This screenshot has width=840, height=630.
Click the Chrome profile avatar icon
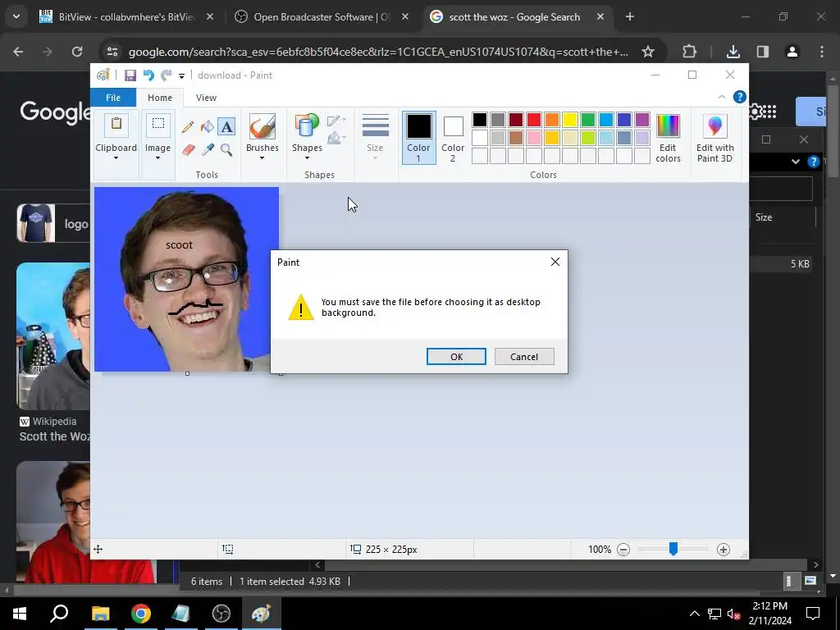tap(792, 52)
